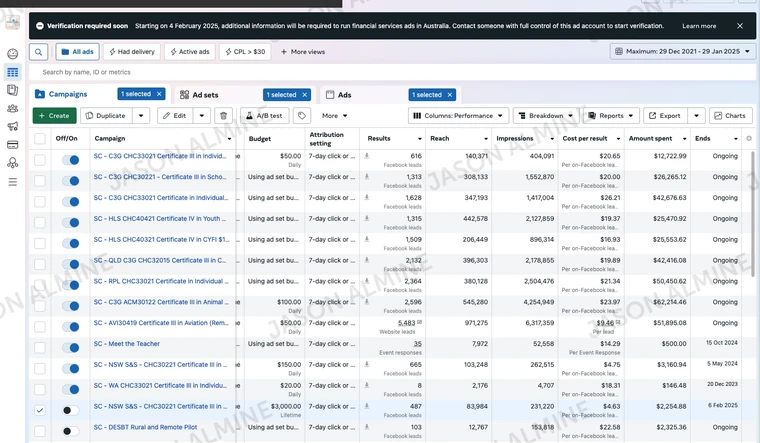Untick checkbox for $3,000.00 Lifetime budget campaign
Image resolution: width=760 pixels, height=443 pixels.
click(x=40, y=410)
